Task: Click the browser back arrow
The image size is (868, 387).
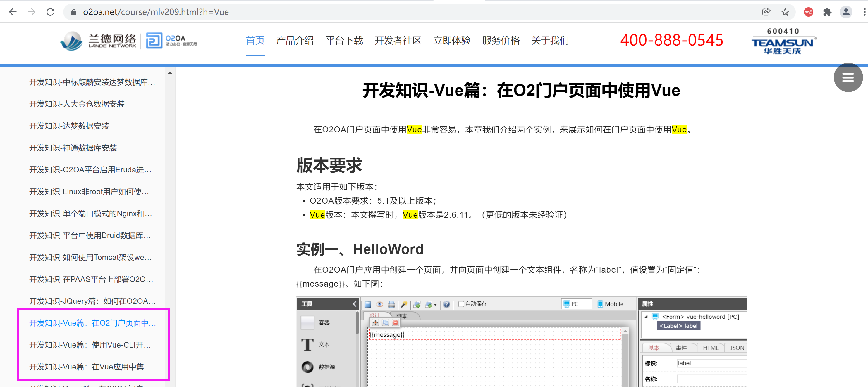Action: (x=13, y=12)
